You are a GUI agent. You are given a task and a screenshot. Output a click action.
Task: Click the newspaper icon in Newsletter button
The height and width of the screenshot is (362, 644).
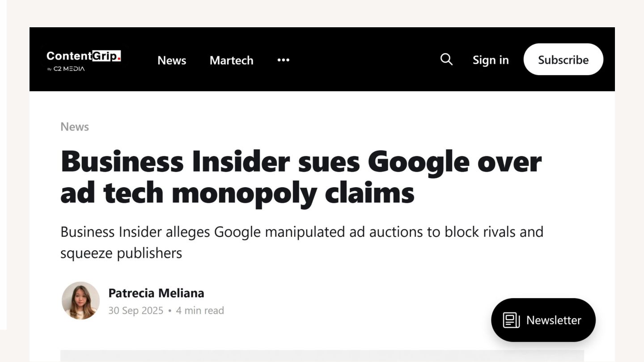point(511,320)
